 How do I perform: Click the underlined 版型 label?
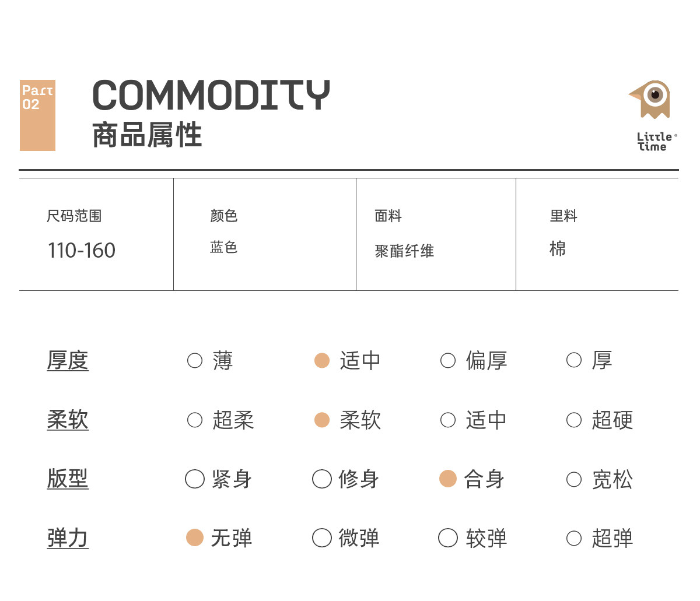point(68,479)
